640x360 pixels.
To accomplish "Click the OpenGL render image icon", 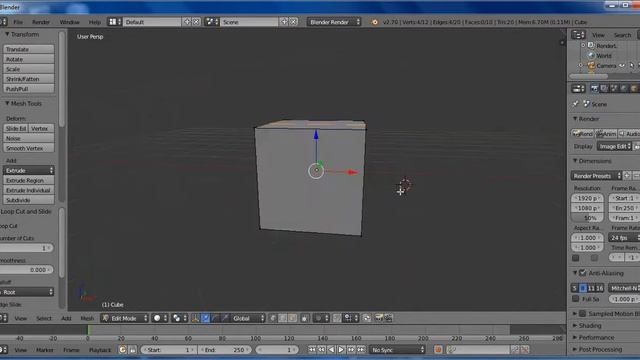I will click(378, 318).
